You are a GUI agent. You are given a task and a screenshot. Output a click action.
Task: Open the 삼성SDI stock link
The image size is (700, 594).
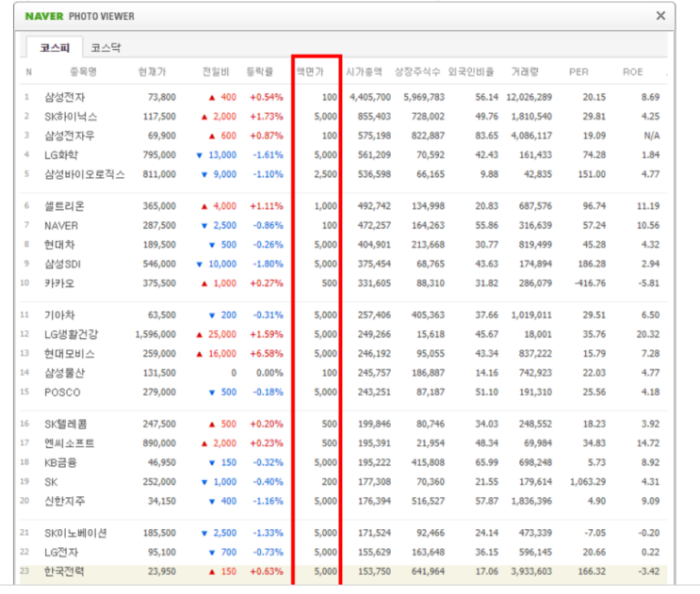(62, 264)
